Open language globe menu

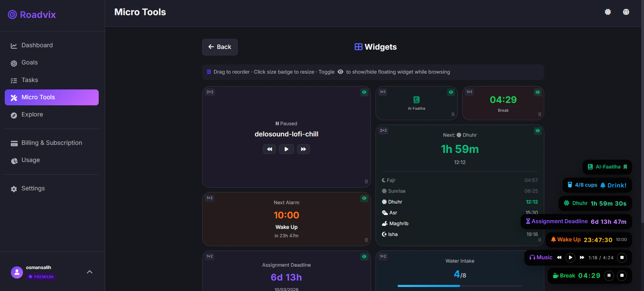click(x=626, y=12)
